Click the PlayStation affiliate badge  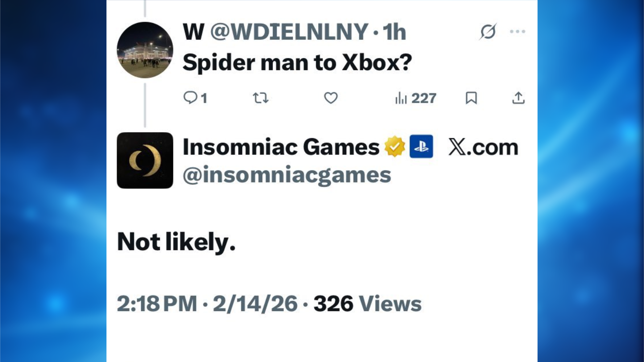tap(421, 146)
